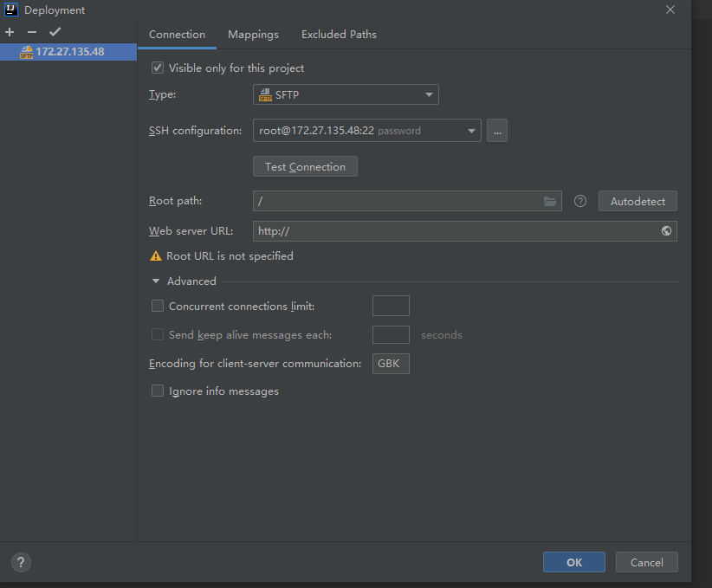The width and height of the screenshot is (712, 588).
Task: Click the Autodetect button
Action: point(638,201)
